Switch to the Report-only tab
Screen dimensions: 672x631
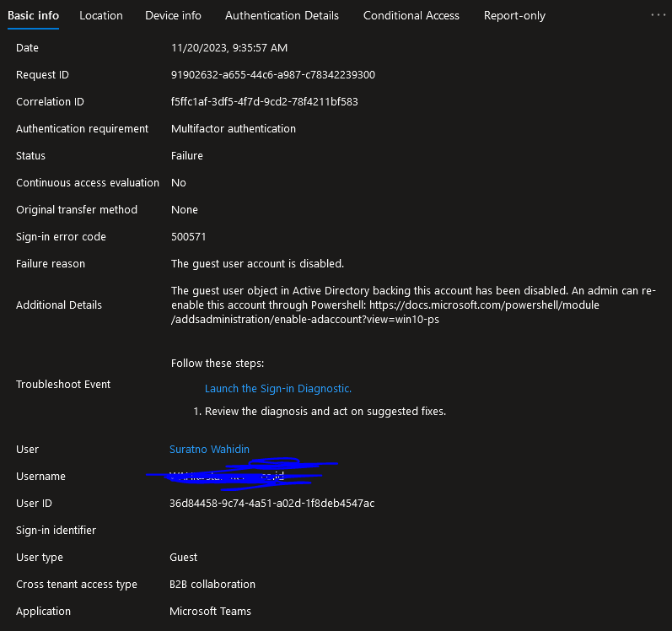[x=514, y=15]
